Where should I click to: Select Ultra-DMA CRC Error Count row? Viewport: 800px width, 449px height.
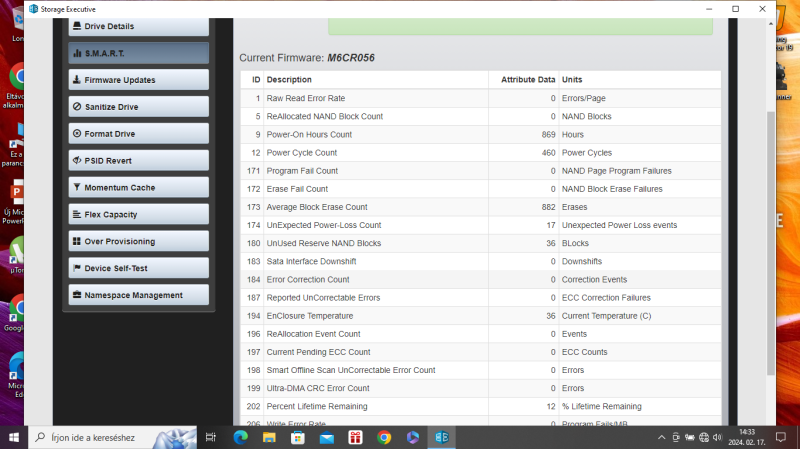pos(481,388)
